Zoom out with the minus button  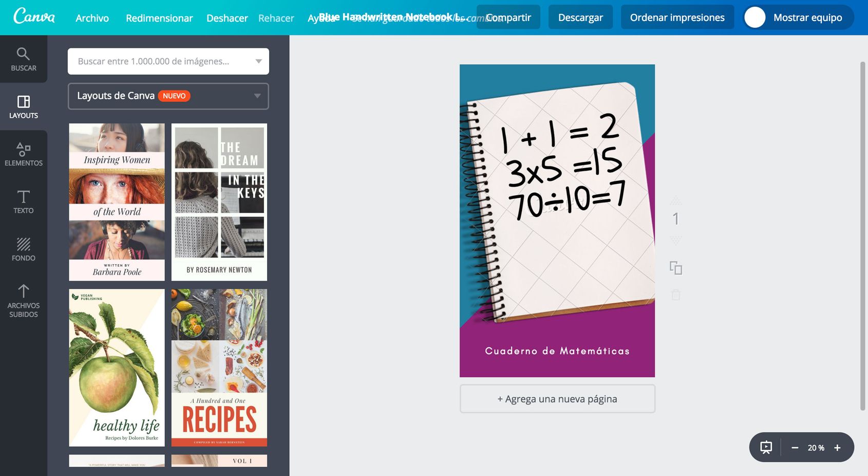(795, 448)
